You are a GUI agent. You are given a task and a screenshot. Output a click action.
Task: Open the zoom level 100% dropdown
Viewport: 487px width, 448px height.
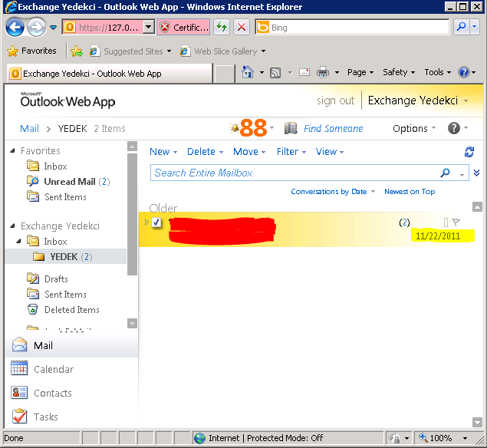[465, 438]
